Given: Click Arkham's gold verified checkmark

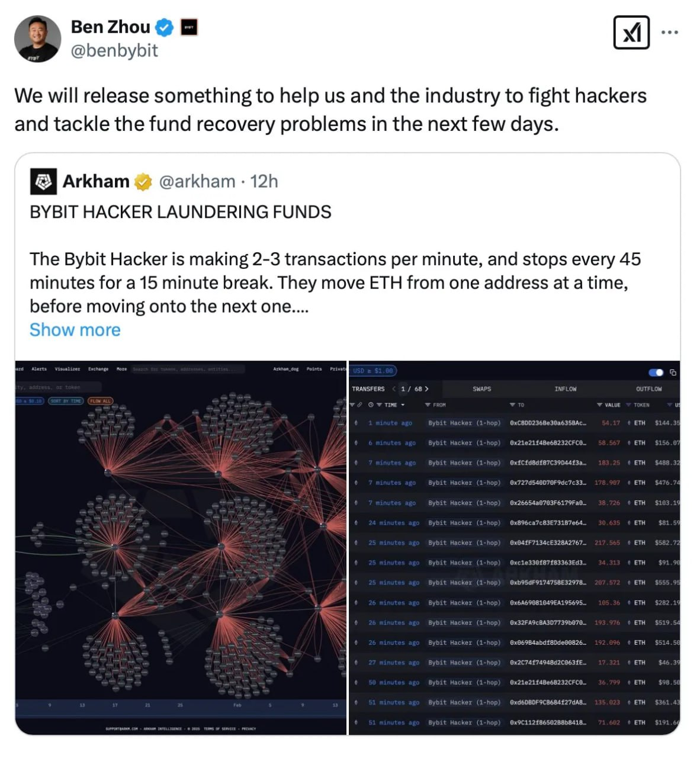Looking at the screenshot, I should 142,182.
